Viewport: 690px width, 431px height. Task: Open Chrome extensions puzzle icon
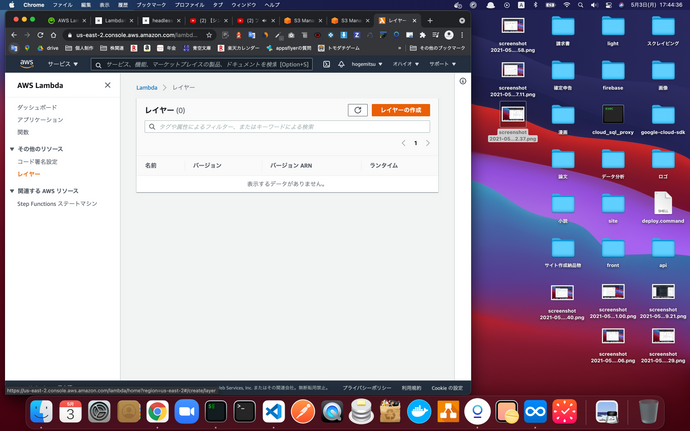tap(422, 35)
